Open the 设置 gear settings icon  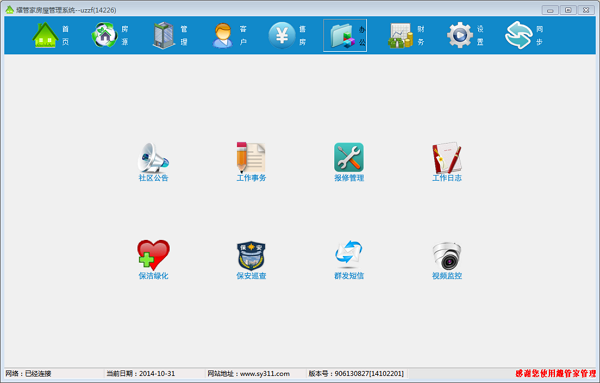click(x=460, y=35)
